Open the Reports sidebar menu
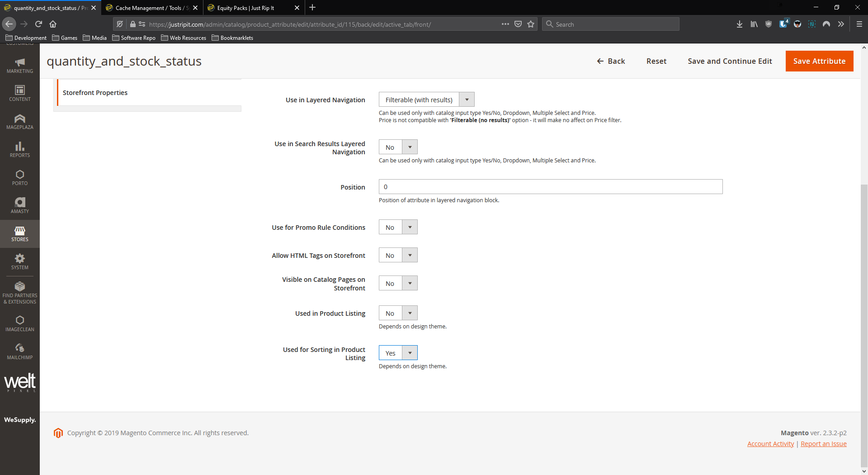This screenshot has width=868, height=475. click(20, 150)
